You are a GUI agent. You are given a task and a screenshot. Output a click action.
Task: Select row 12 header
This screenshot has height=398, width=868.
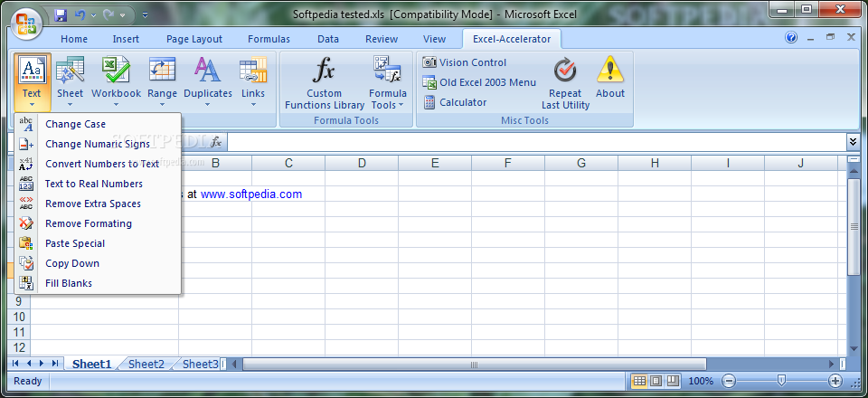[x=19, y=347]
